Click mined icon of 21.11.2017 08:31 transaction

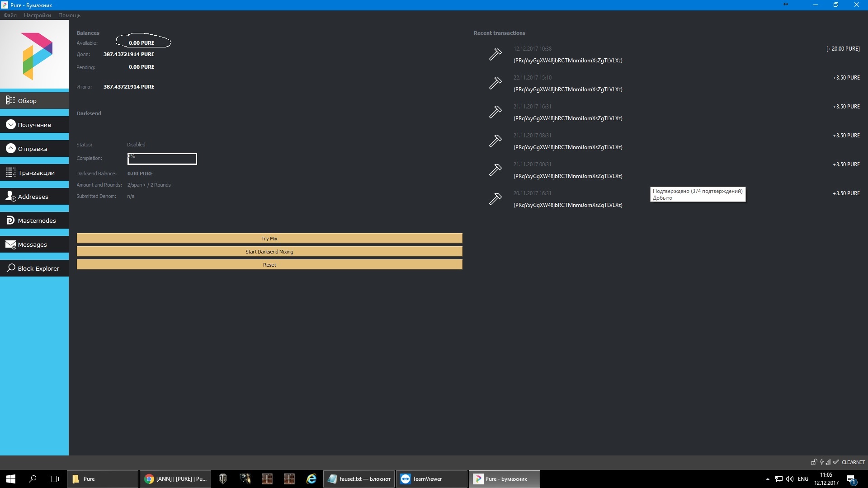click(495, 141)
